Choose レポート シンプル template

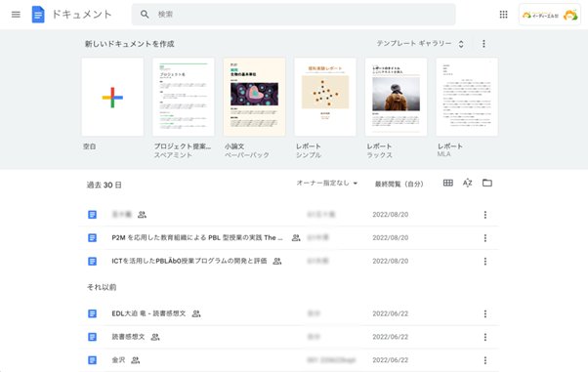(x=325, y=97)
